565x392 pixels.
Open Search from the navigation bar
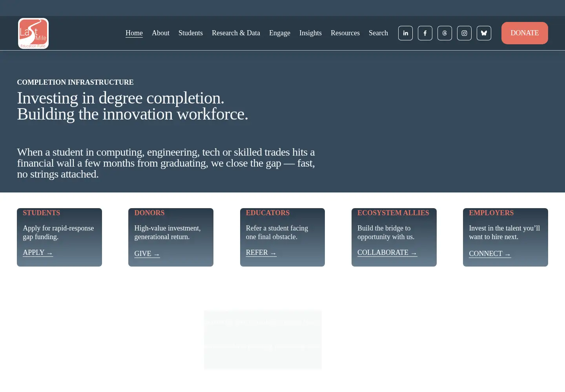coord(378,33)
